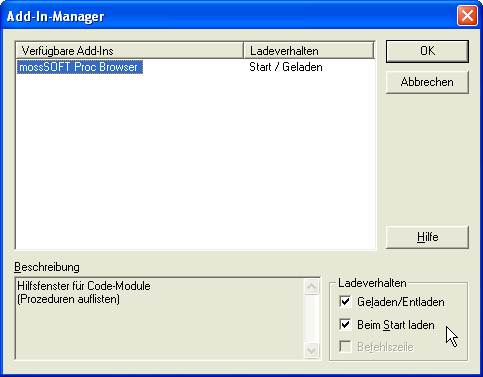The width and height of the screenshot is (483, 377).
Task: Click the Ladeverhalten column header
Action: tap(309, 51)
